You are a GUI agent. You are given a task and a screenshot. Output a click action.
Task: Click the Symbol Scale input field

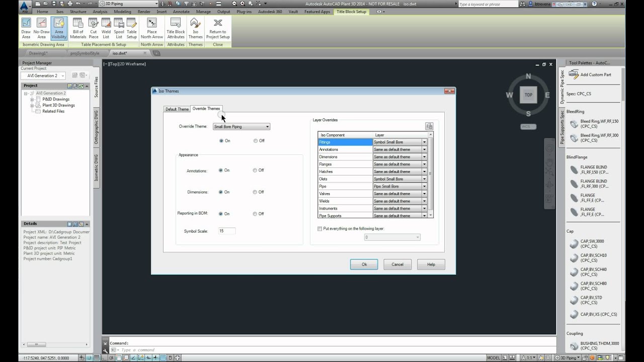click(227, 231)
